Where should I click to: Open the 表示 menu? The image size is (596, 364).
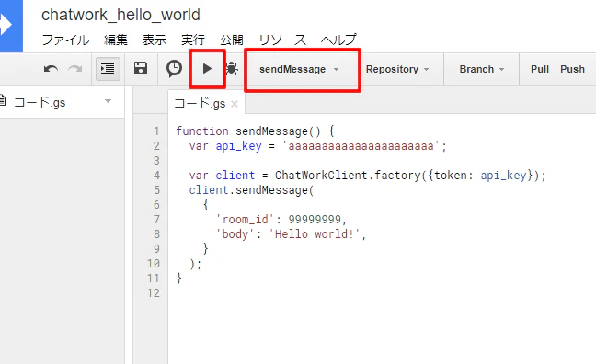(x=155, y=40)
